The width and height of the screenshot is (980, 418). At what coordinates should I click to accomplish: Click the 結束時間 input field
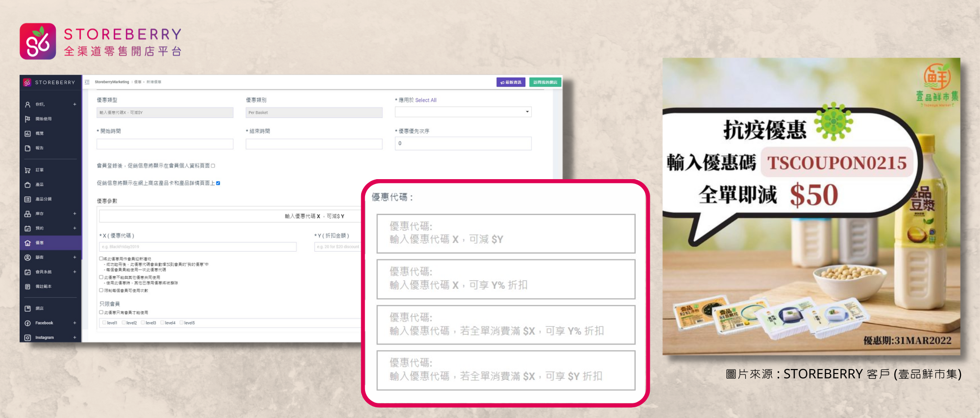pos(314,144)
